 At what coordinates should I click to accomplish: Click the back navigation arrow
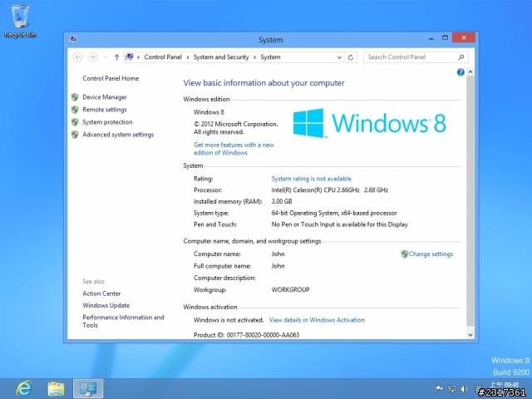pos(77,57)
